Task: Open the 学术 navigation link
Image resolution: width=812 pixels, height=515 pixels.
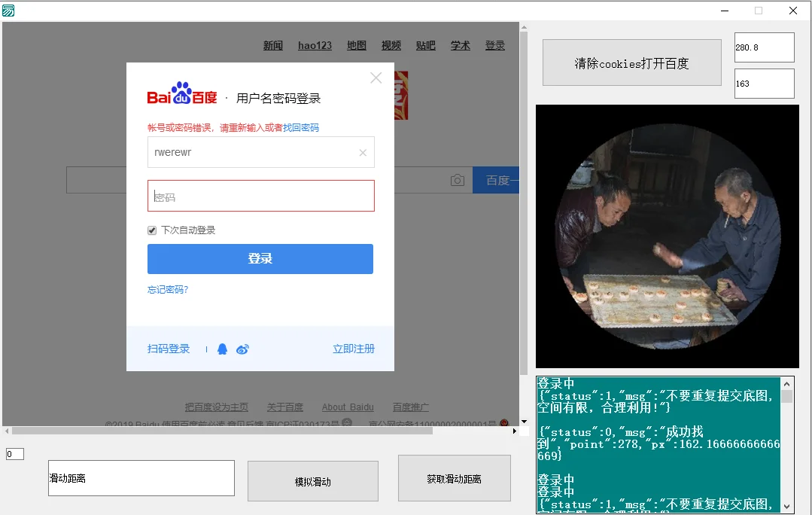Action: point(461,46)
